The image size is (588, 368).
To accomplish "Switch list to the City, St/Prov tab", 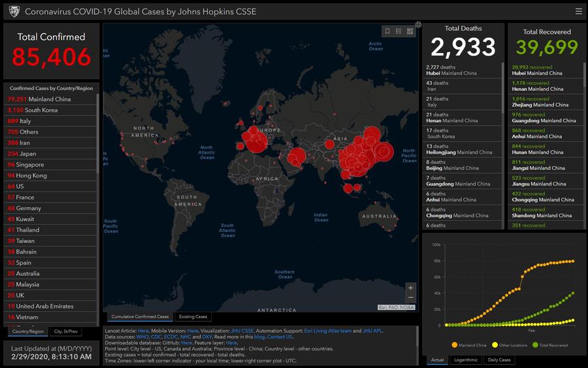I will [65, 331].
